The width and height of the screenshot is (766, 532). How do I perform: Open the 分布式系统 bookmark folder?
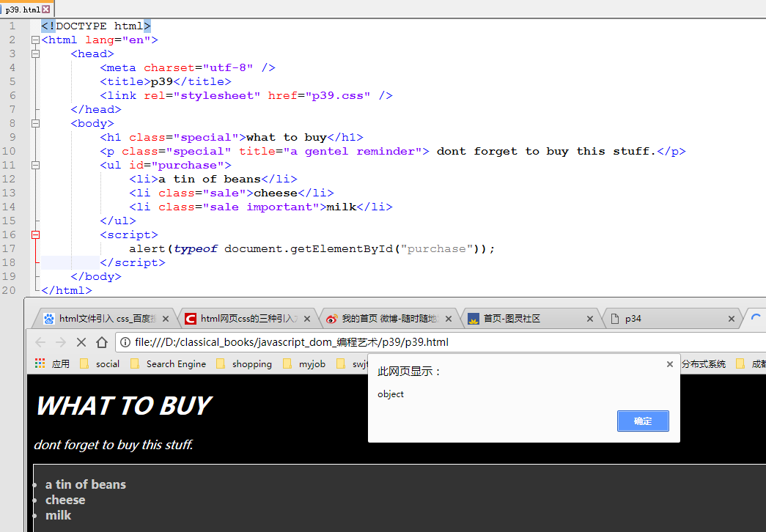point(704,364)
